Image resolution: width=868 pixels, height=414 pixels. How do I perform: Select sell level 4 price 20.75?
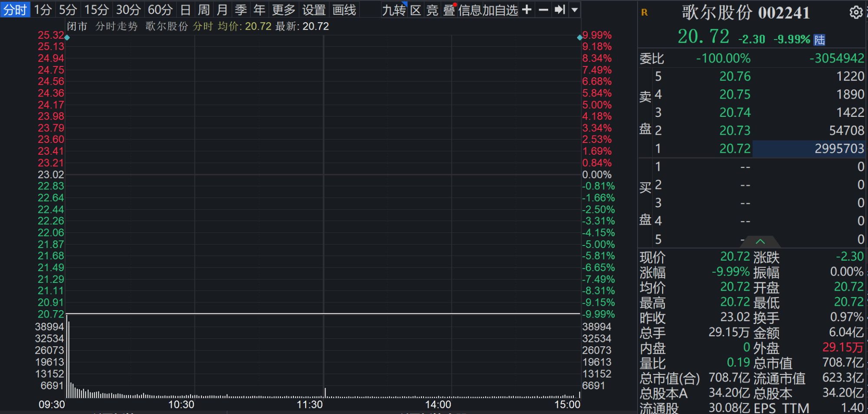pyautogui.click(x=735, y=94)
